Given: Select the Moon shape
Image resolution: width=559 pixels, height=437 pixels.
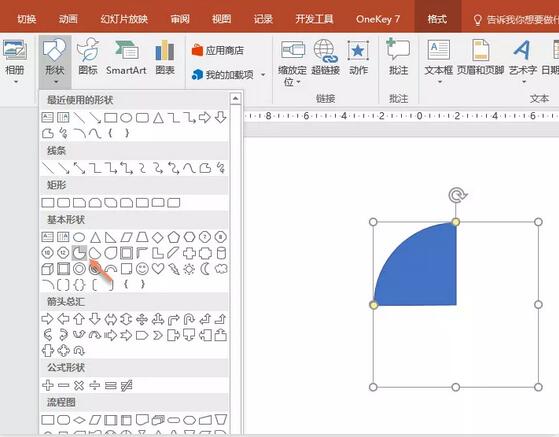Looking at the screenshot, I should [x=205, y=269].
